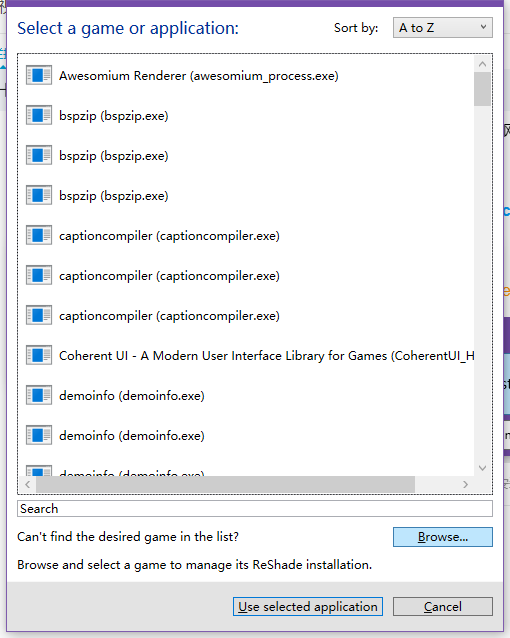Open the Sort by A to Z dropdown
Viewport: 510px width, 638px height.
(x=442, y=28)
